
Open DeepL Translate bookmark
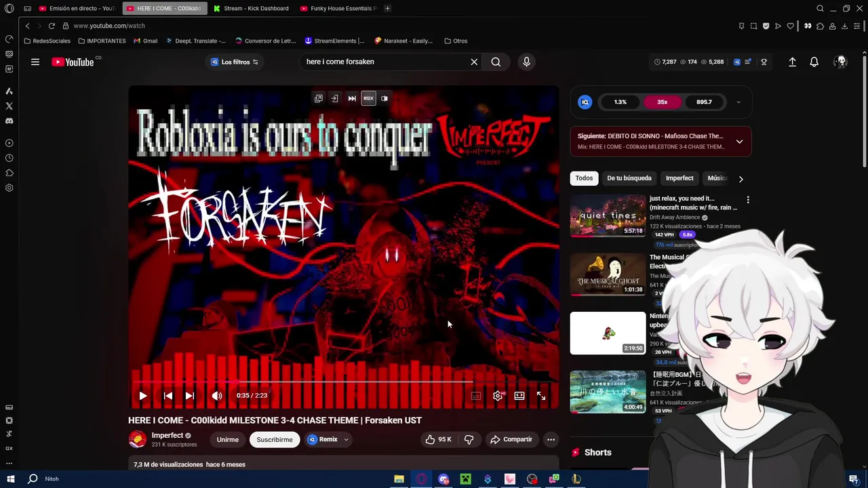[x=196, y=41]
